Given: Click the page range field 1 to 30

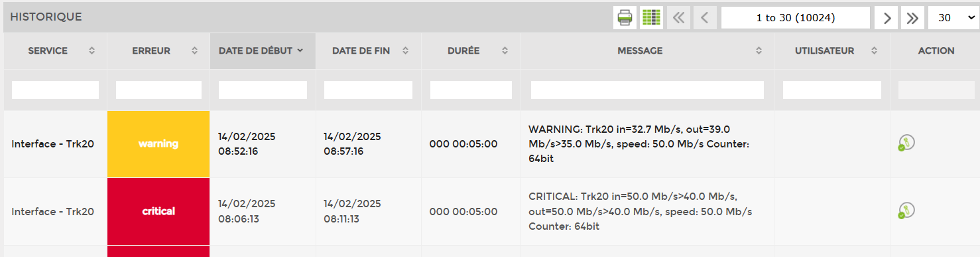Looking at the screenshot, I should [x=795, y=18].
